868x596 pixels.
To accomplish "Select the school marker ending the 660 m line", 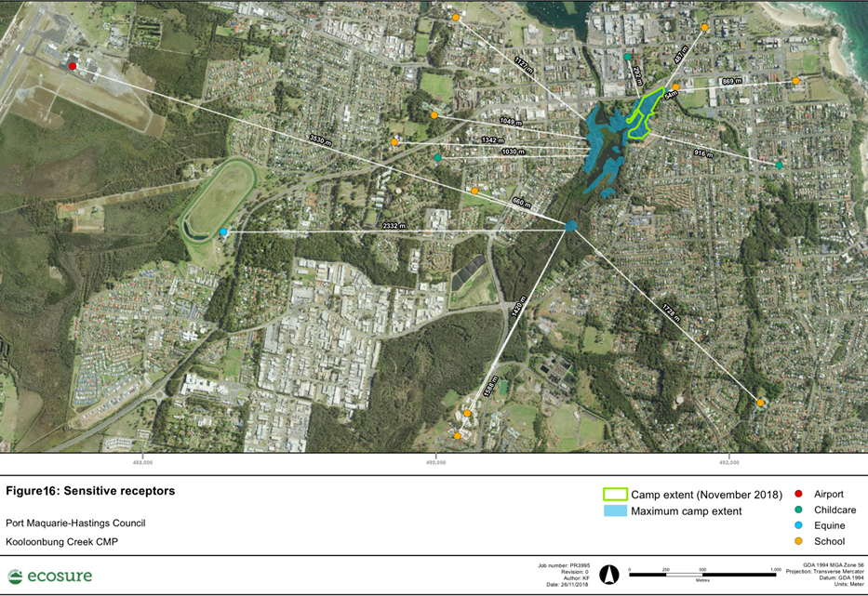I will pos(474,191).
